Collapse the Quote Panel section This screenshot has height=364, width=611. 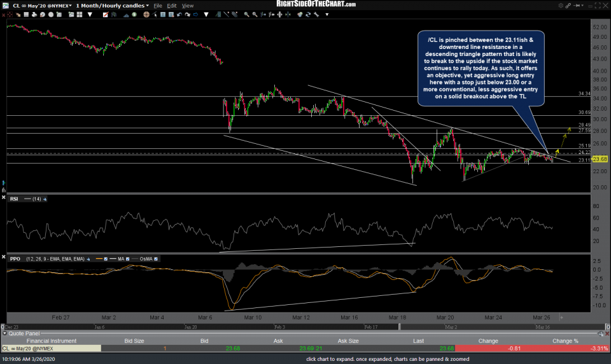[x=4, y=333]
